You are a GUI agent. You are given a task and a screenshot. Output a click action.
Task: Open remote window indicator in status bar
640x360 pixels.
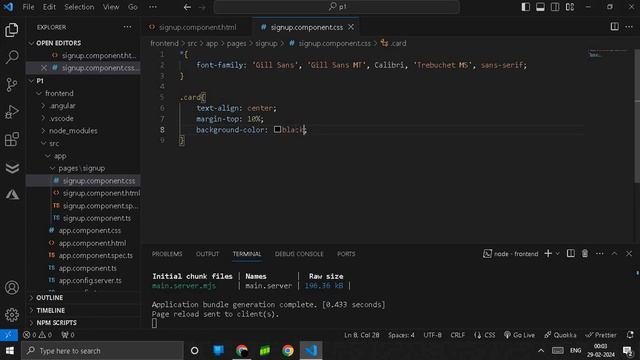(x=9, y=335)
